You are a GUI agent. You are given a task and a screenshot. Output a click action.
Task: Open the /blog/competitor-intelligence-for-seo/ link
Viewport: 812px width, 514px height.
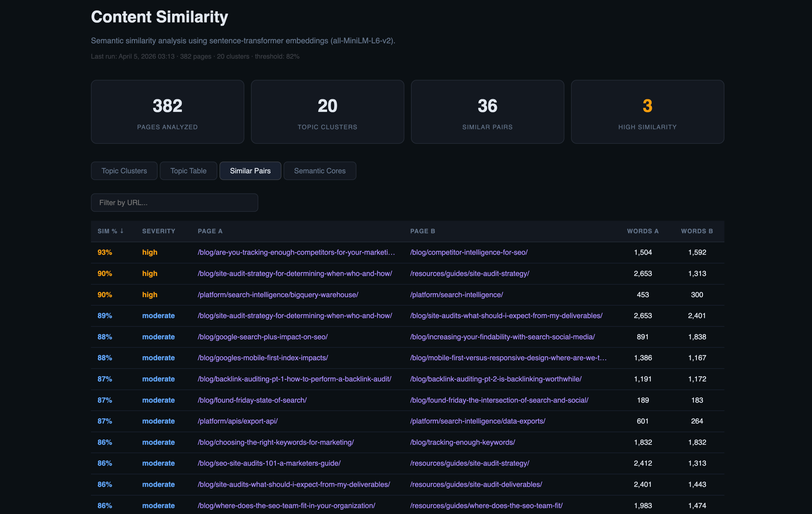[x=469, y=252]
